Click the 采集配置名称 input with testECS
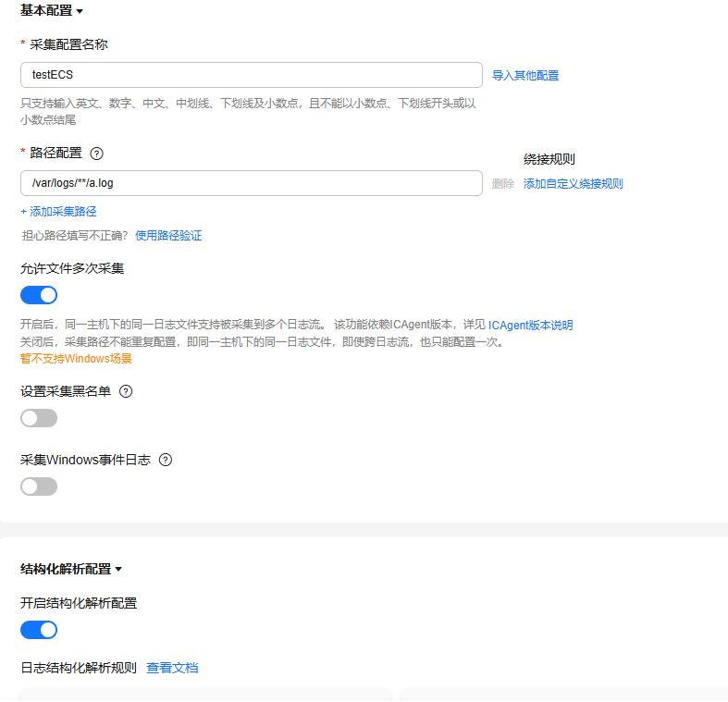728x702 pixels. click(252, 75)
